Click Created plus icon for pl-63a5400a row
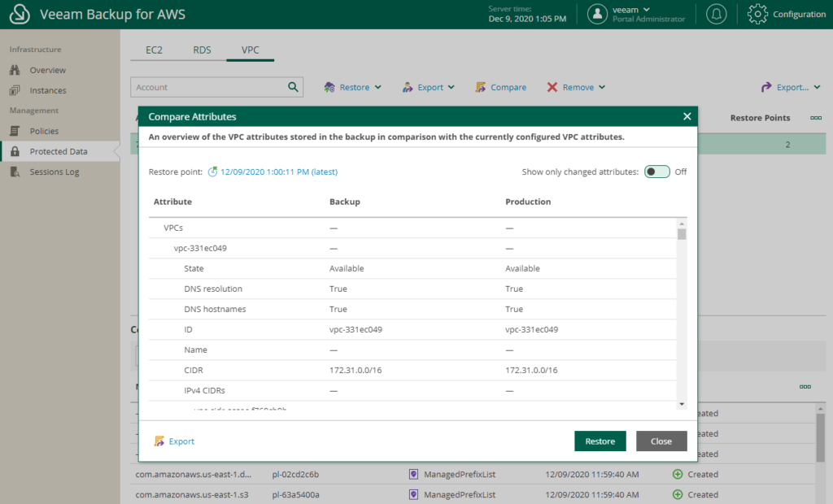Screen dimensions: 833x504 click(x=678, y=494)
